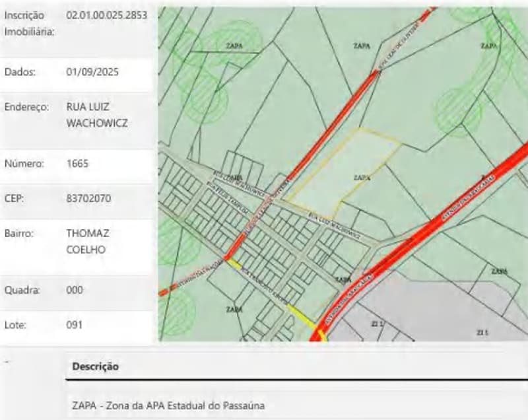Click the "Bairro:" label
Screen dimensions: 528x420
click(x=19, y=233)
